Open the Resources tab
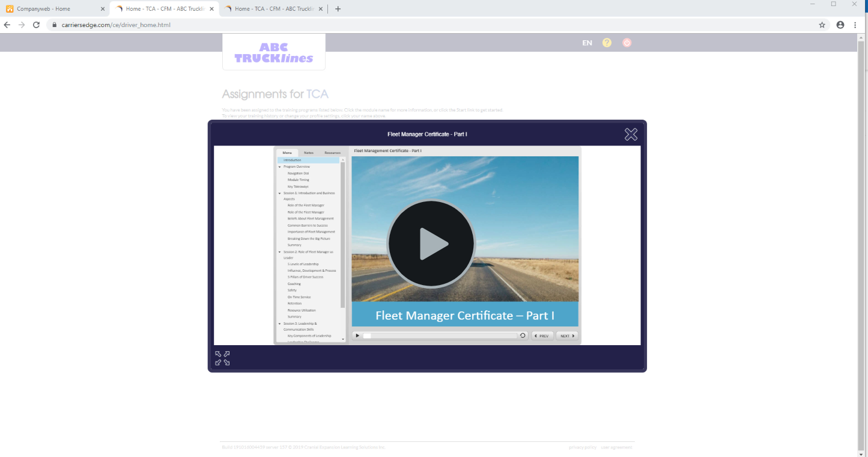 coord(332,153)
